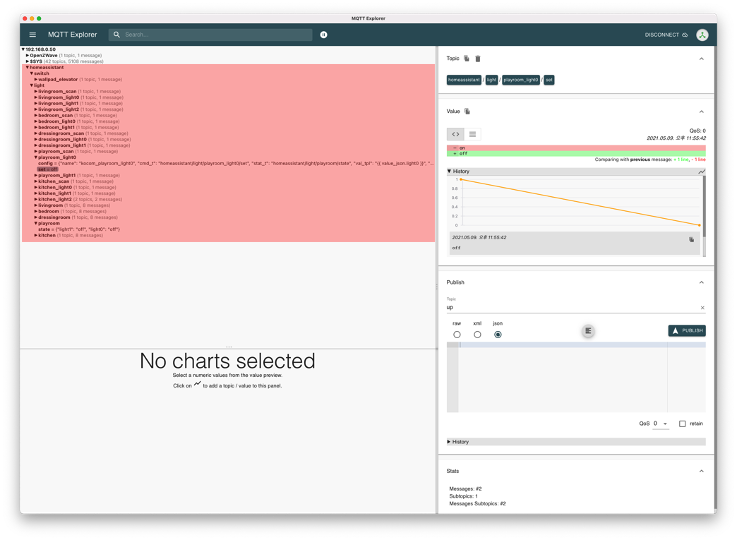
Task: Expand the $SYS topic
Action: pos(27,62)
